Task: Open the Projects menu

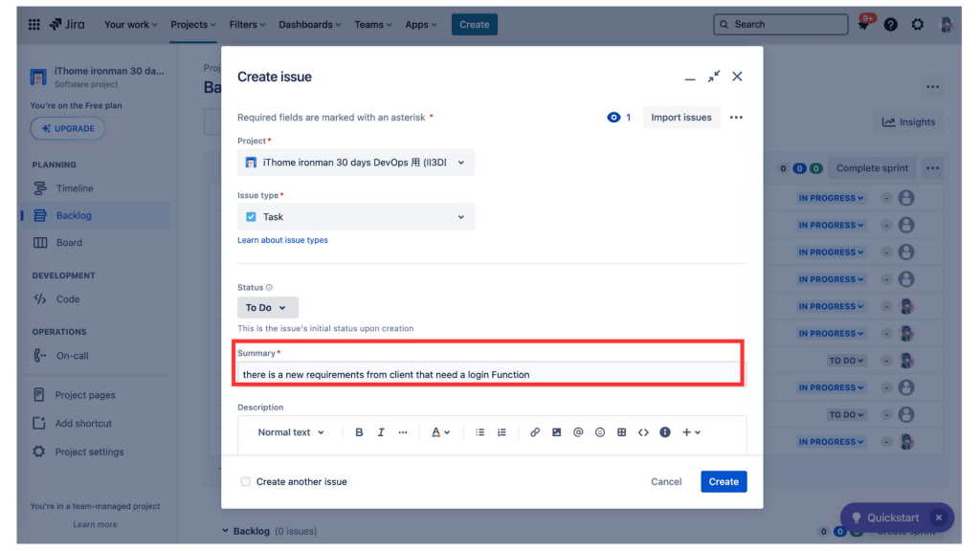Action: tap(192, 24)
